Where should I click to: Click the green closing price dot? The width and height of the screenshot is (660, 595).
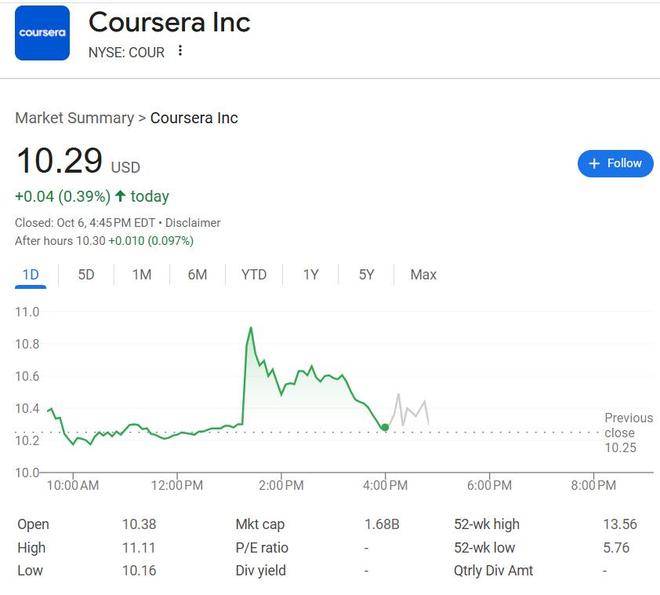point(385,427)
